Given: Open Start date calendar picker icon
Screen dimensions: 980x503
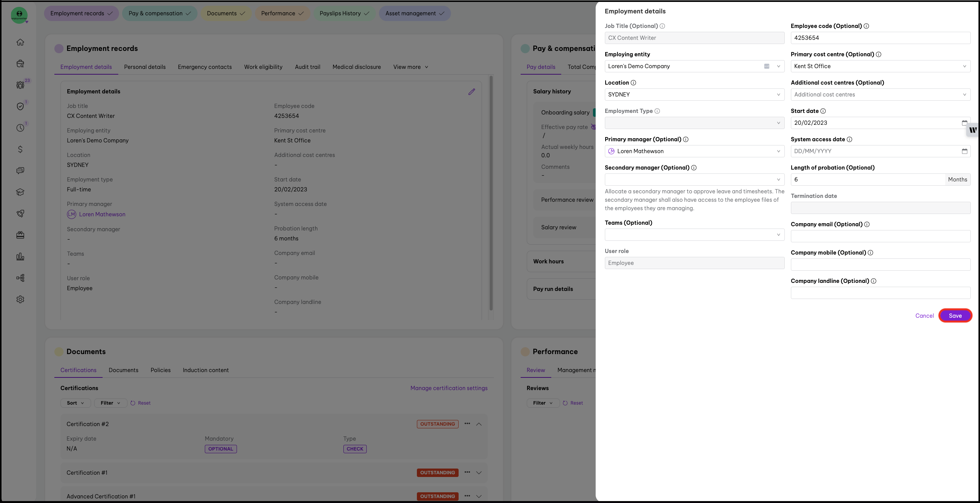Looking at the screenshot, I should [964, 123].
